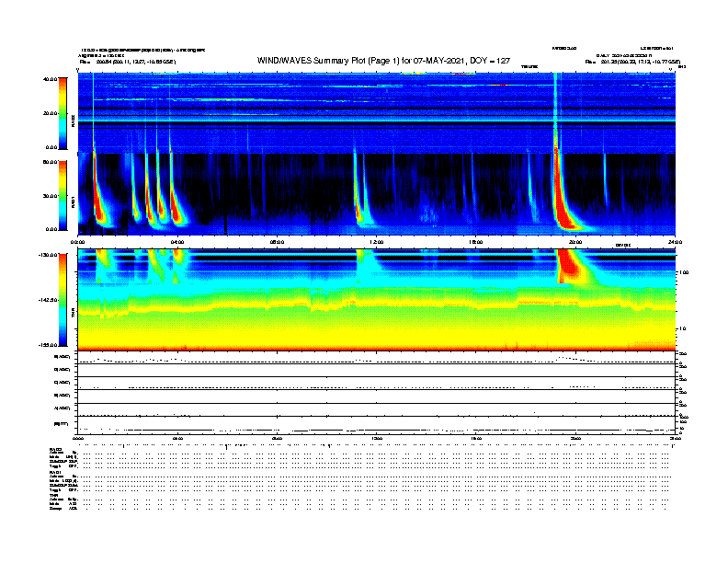Click 24:00 on the RAD1 time axis

pyautogui.click(x=675, y=242)
